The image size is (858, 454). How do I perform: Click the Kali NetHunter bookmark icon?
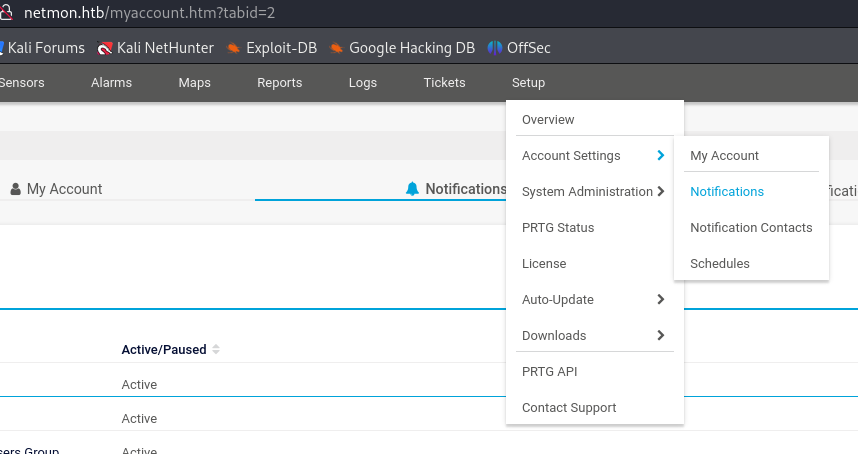[x=105, y=48]
